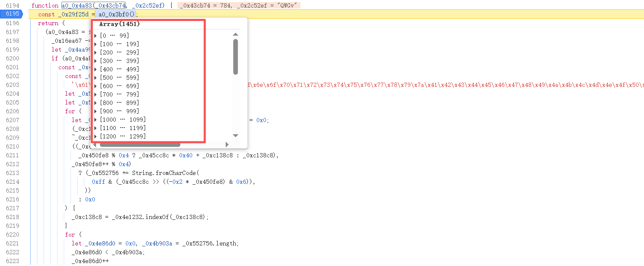
Task: Expand the [500 … 599] array range
Action: [96, 78]
